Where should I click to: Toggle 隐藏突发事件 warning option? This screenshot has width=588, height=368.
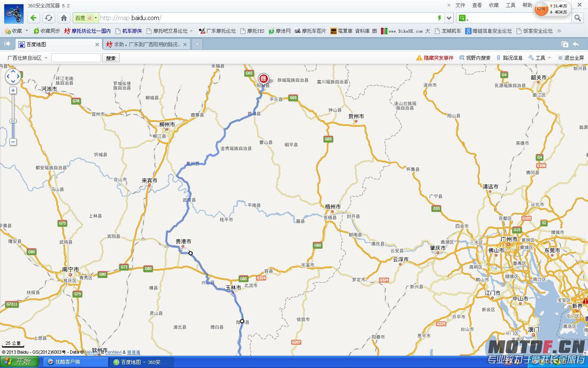coord(434,58)
